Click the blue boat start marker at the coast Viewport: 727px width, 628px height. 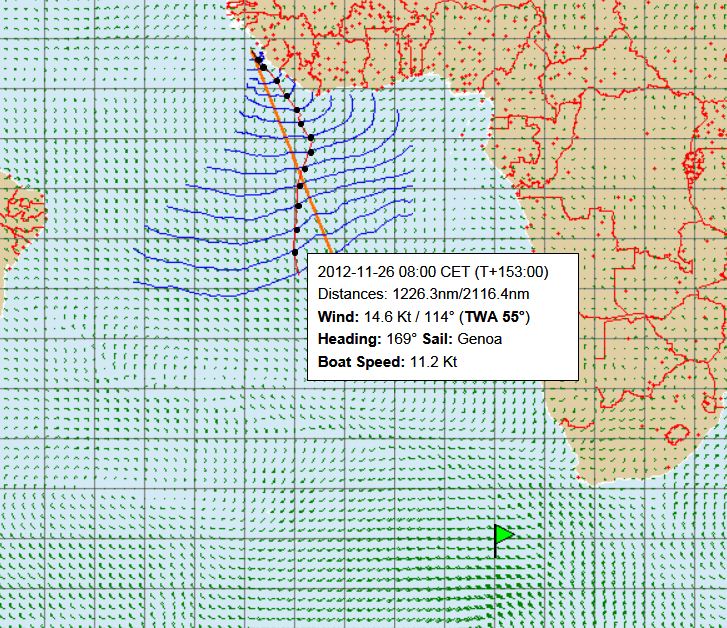pos(257,55)
